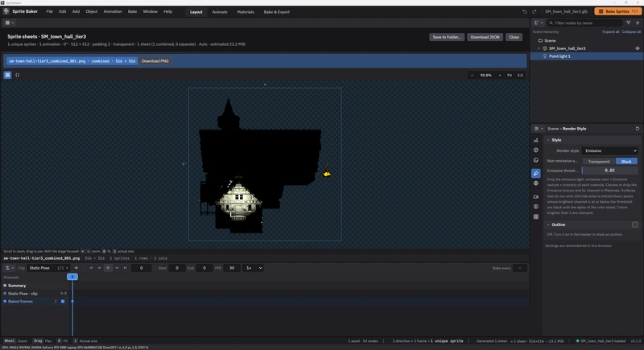The image size is (644, 350).
Task: Open the viewport panel type dropdown
Action: point(9,23)
